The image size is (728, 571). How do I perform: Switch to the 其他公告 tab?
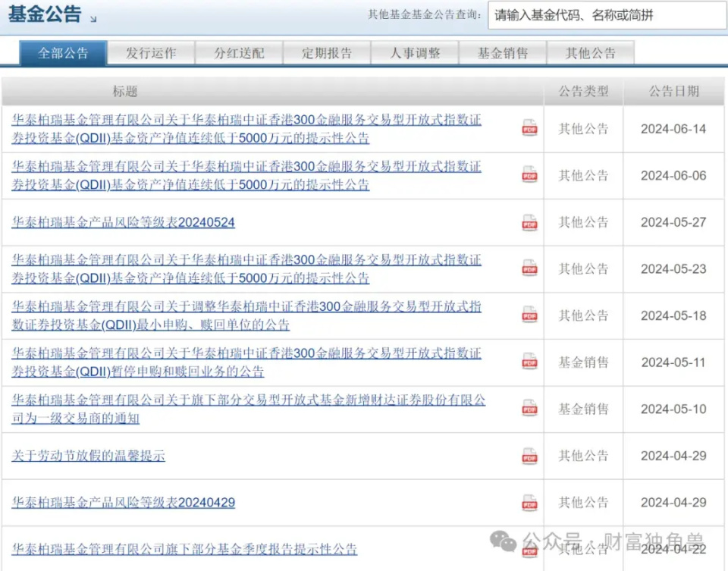pyautogui.click(x=591, y=53)
